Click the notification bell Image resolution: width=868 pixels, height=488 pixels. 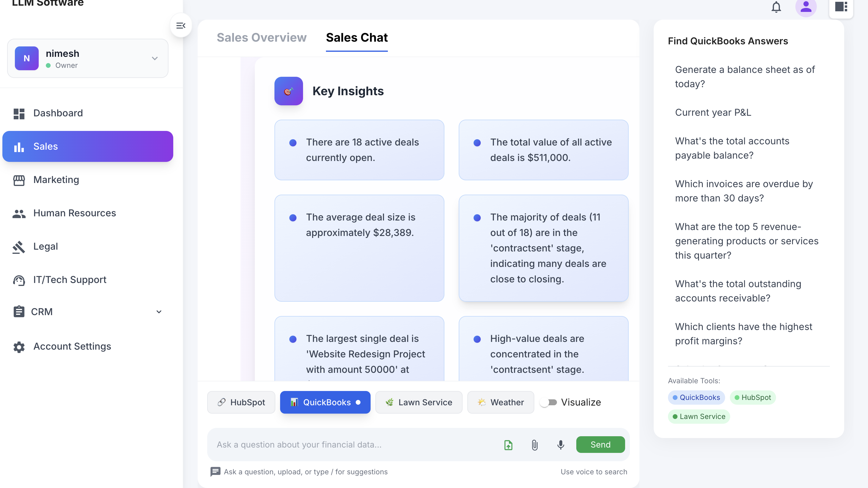776,7
